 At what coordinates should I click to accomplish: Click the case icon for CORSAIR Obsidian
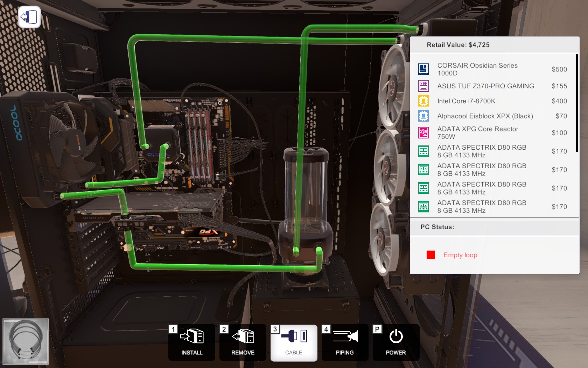[x=423, y=69]
